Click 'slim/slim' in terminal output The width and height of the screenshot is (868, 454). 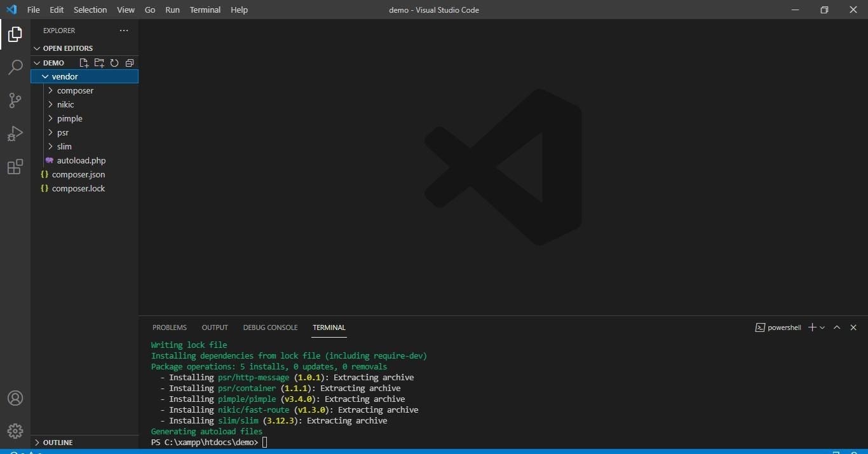click(238, 420)
